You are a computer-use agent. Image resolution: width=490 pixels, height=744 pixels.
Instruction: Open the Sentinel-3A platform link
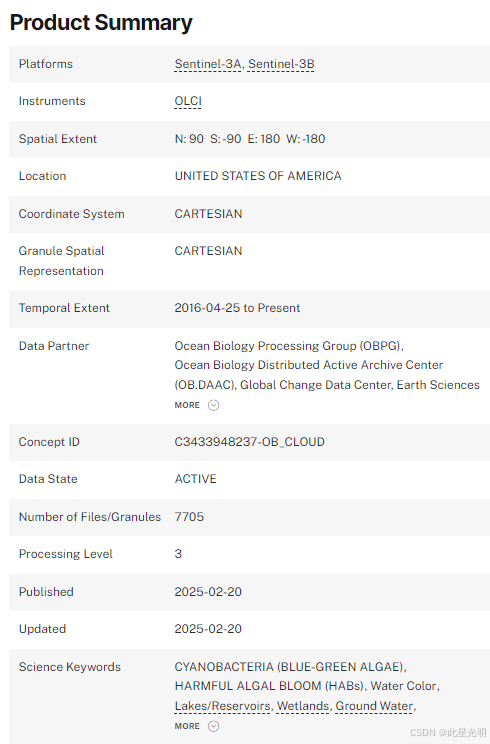click(x=208, y=64)
